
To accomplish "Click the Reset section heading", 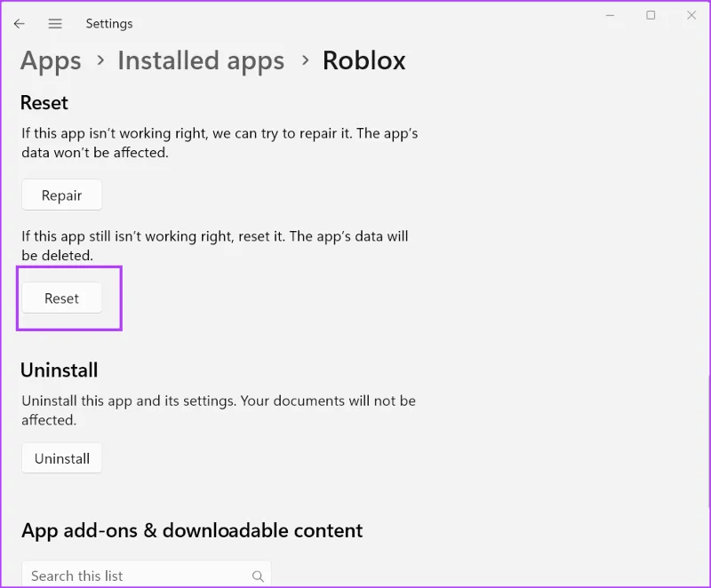I will pos(44,103).
